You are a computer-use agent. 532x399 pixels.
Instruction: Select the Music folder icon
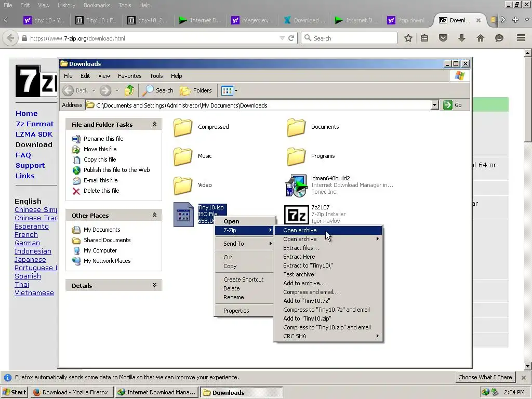tap(183, 156)
